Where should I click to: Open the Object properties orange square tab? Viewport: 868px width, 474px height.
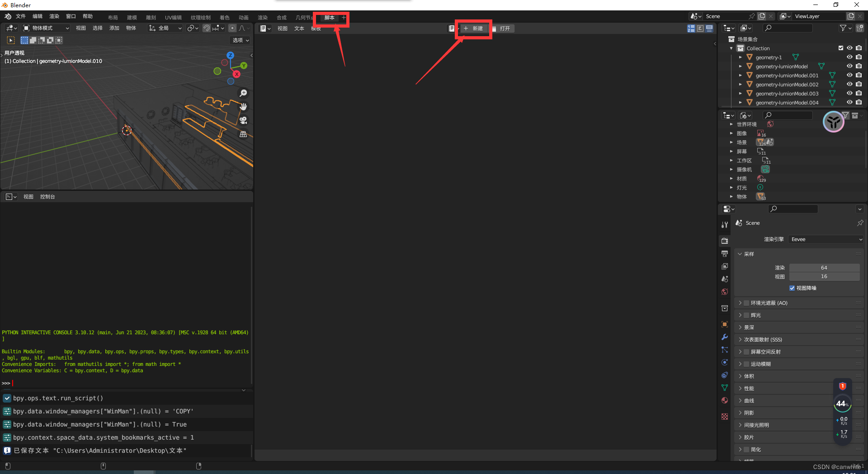pos(725,324)
